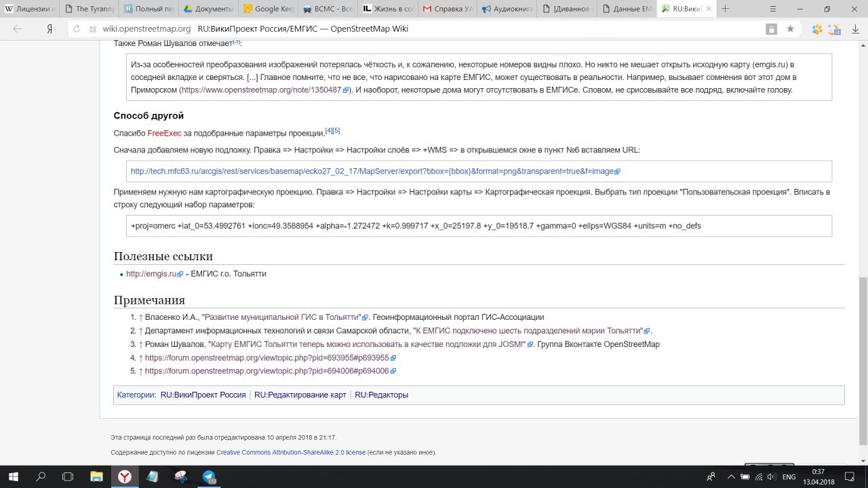868x488 pixels.
Task: Switch to the Google Keep tab
Action: point(270,9)
